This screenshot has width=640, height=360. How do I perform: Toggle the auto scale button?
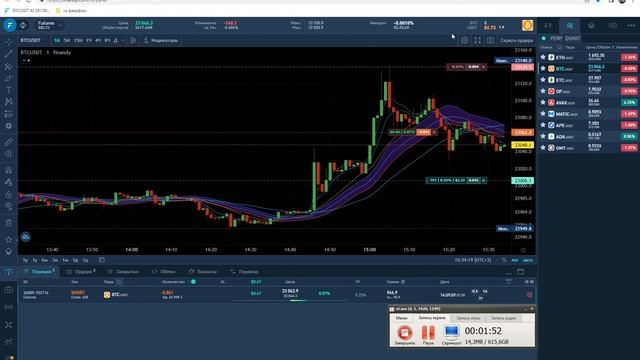pyautogui.click(x=528, y=260)
